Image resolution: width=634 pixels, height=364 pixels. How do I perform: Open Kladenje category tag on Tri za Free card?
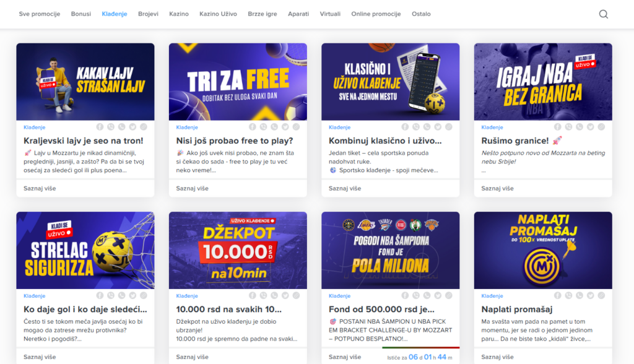pos(187,128)
